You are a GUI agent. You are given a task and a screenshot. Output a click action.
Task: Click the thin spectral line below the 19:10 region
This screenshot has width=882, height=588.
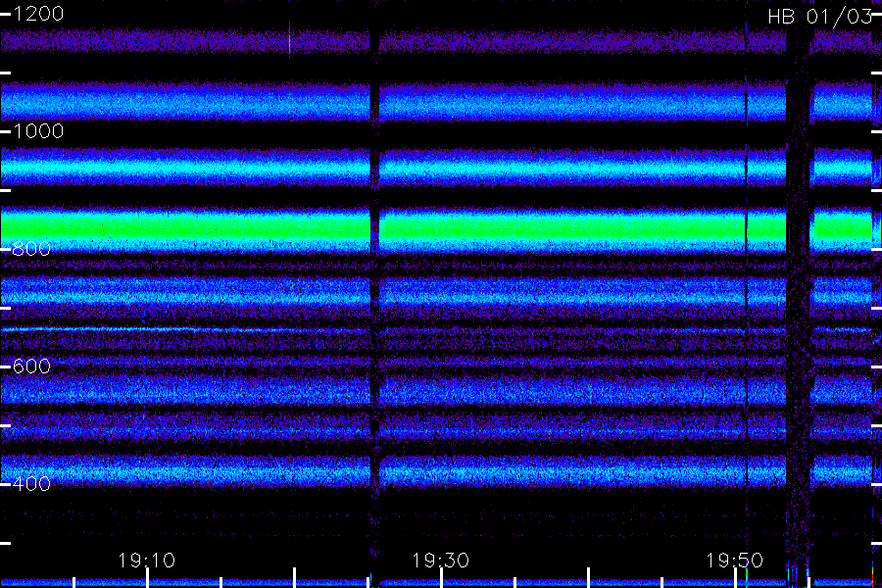185,329
